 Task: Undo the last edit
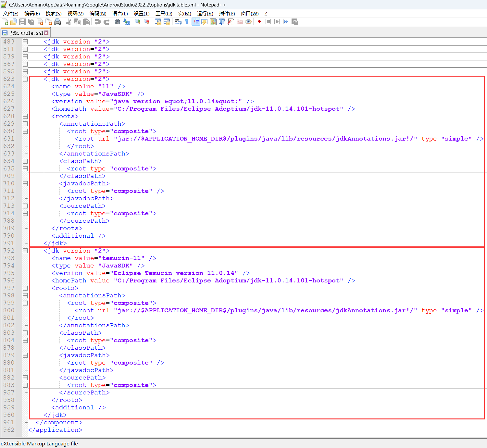(97, 22)
